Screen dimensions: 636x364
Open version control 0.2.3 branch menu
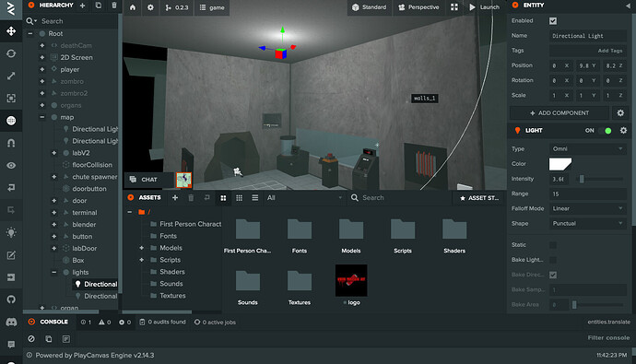pos(177,7)
